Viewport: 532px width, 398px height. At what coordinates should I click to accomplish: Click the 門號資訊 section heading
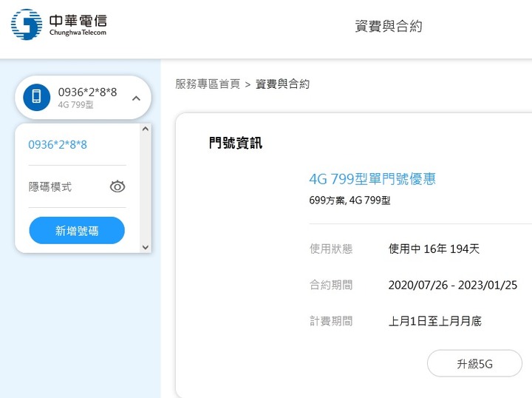point(236,143)
